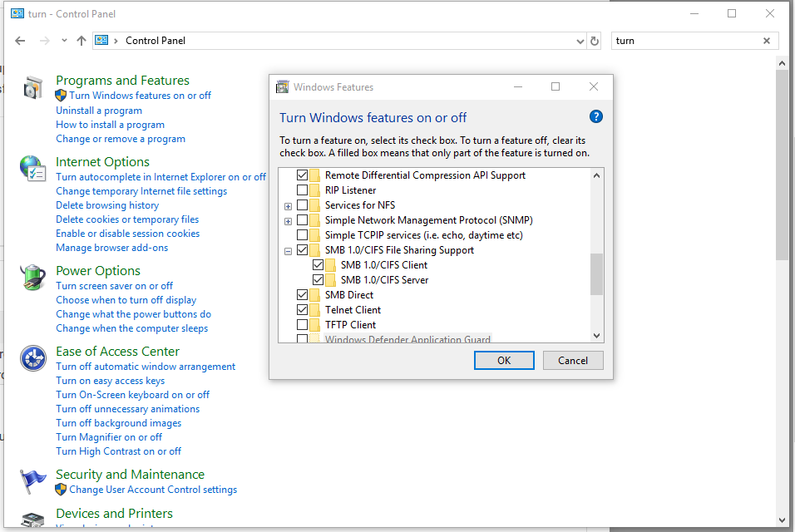Uncheck the SMB 1.0/CIFS Server checkbox
The height and width of the screenshot is (532, 795).
tap(318, 279)
